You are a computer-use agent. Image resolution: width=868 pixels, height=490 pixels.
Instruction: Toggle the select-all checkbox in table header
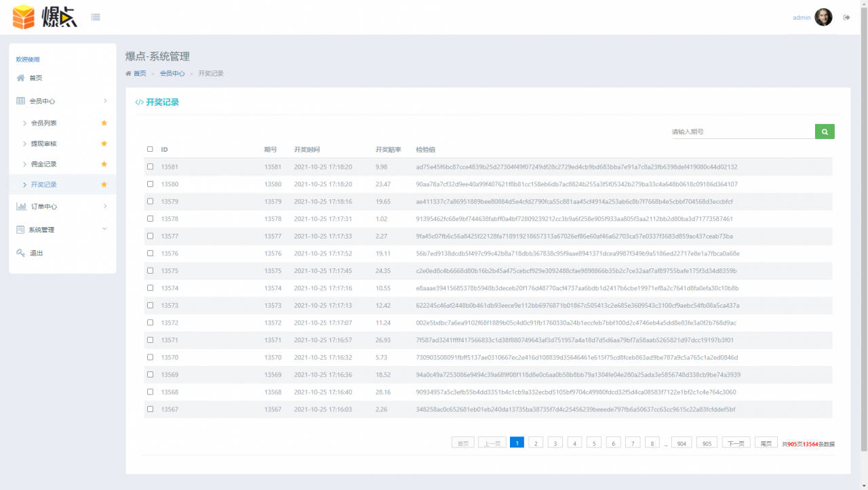pyautogui.click(x=150, y=149)
